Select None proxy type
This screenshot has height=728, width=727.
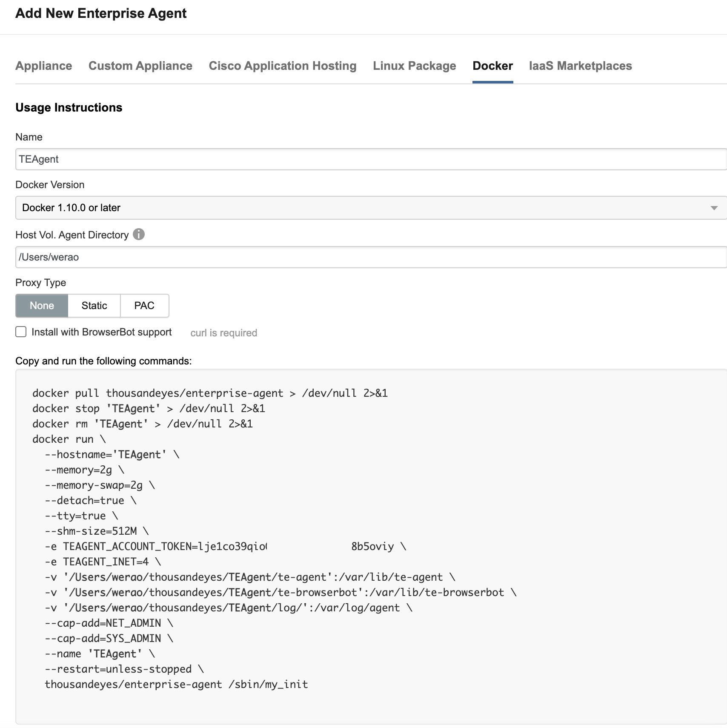coord(42,306)
